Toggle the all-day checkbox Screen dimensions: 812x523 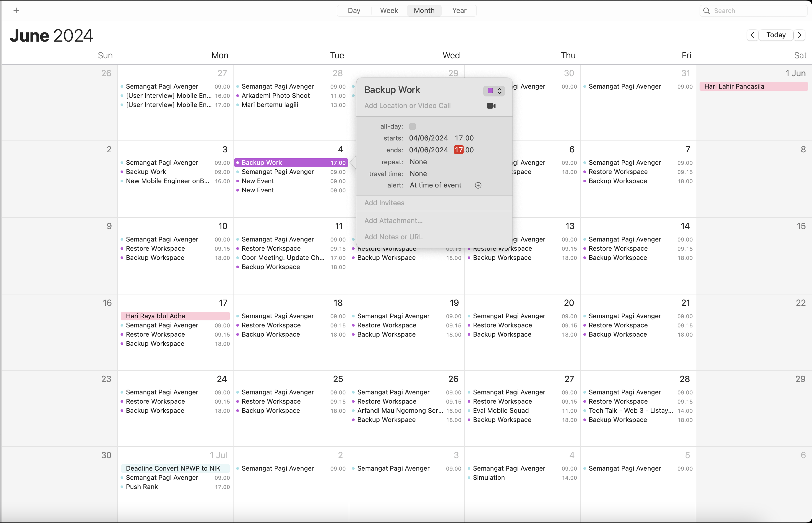click(x=412, y=126)
